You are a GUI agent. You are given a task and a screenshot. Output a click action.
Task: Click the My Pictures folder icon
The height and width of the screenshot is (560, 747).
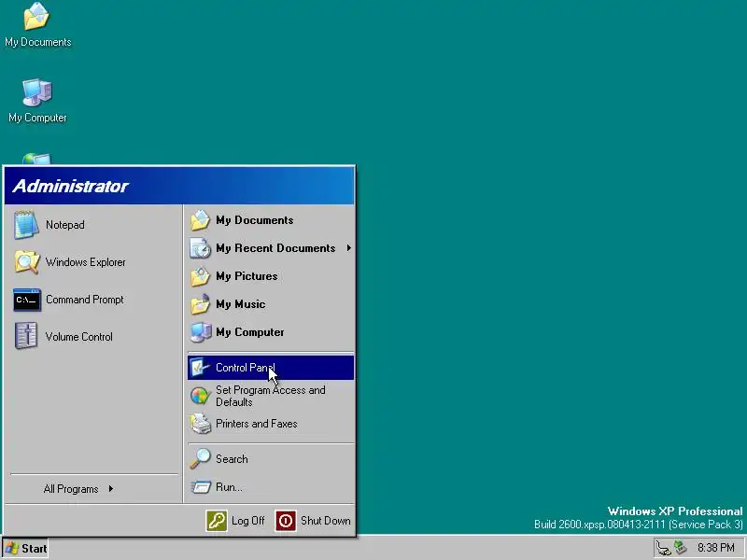(x=200, y=276)
